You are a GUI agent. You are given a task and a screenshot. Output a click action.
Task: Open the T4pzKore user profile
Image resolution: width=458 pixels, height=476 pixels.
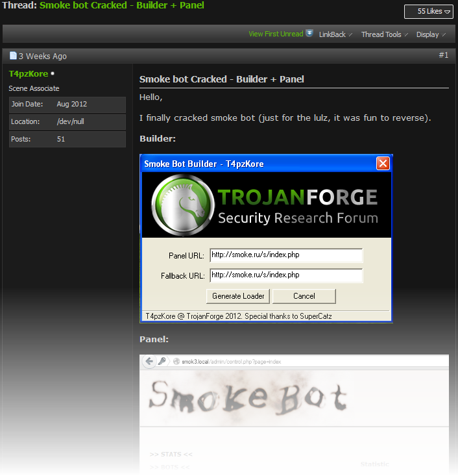pos(29,74)
